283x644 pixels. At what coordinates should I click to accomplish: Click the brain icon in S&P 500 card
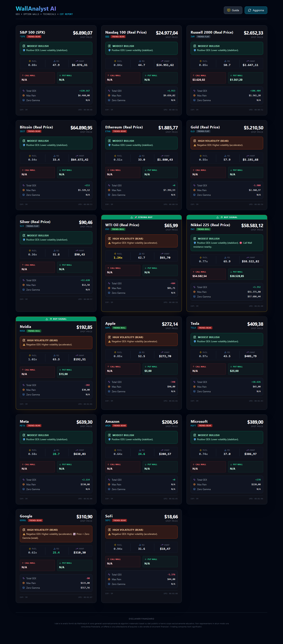point(24,46)
